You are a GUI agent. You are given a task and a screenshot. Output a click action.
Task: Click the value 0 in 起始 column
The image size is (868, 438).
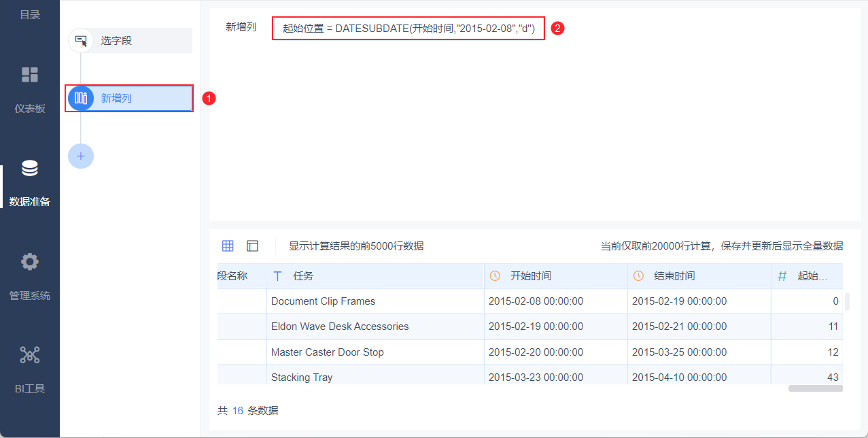[807, 301]
